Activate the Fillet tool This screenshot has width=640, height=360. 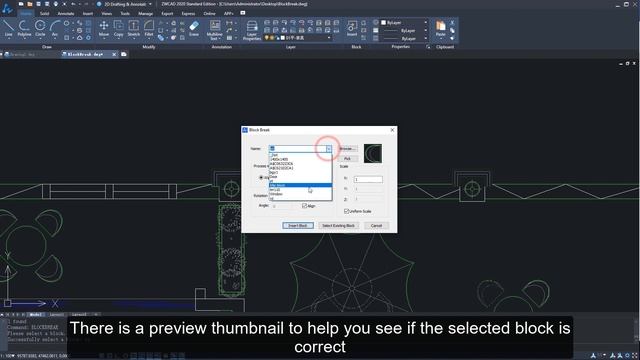click(x=149, y=29)
